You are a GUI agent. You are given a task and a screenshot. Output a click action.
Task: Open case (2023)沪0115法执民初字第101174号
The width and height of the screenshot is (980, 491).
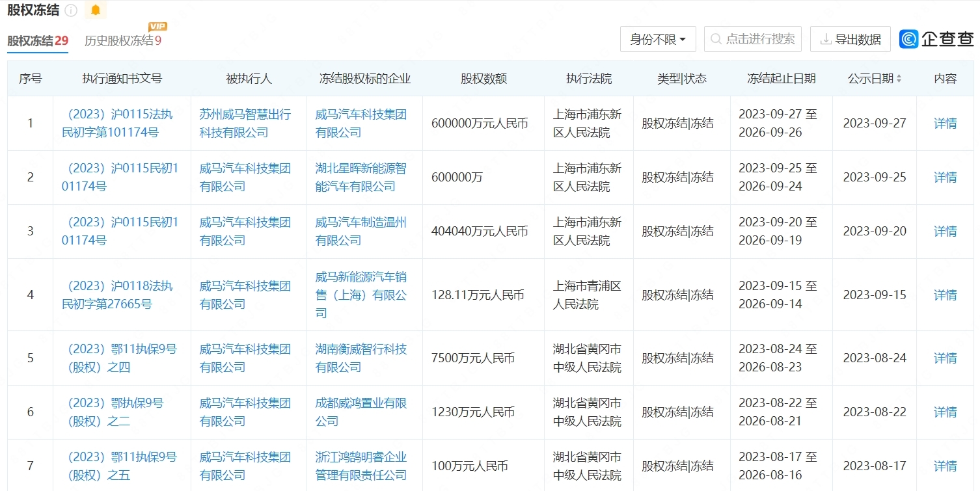[117, 124]
